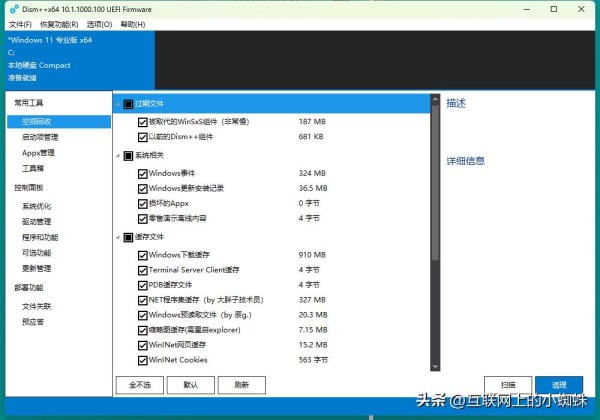This screenshot has width=600, height=420.
Task: Toggle the 过期文件 group checkbox
Action: coord(128,102)
